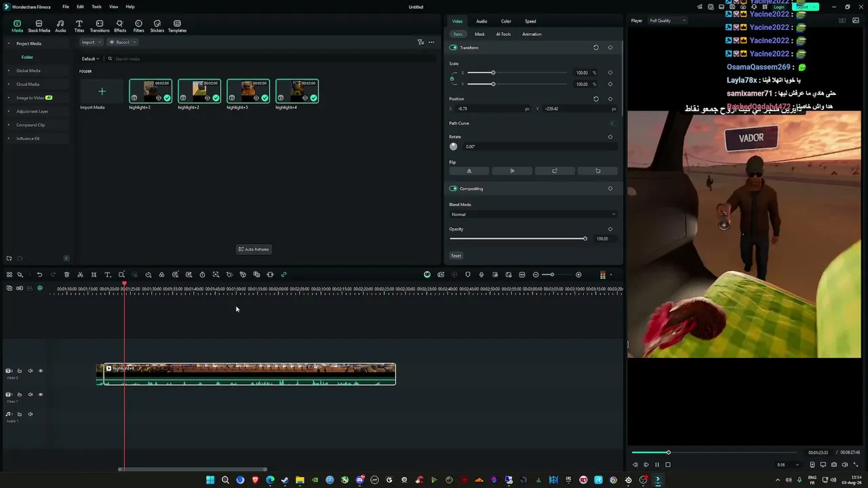Viewport: 868px width, 488px height.
Task: Click the Search media input field
Action: pos(271,59)
